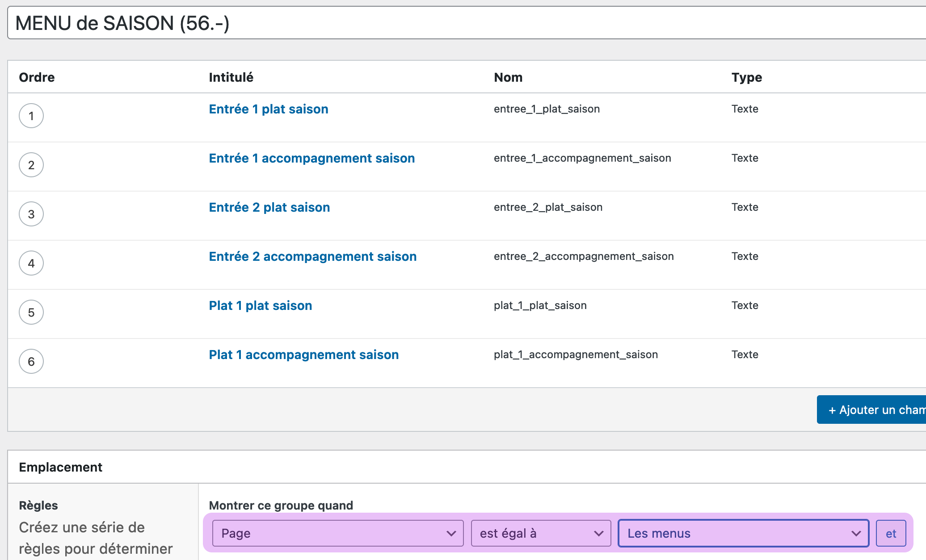Open the 'Plat 1 plat saison' field
The image size is (926, 560).
[260, 306]
